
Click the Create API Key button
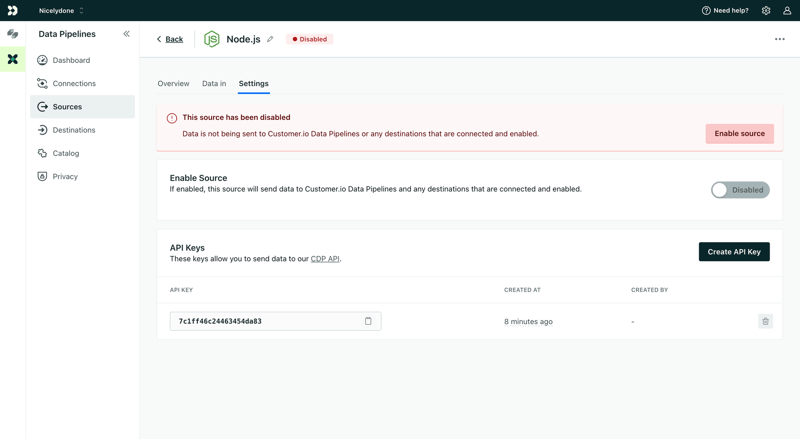pos(734,252)
